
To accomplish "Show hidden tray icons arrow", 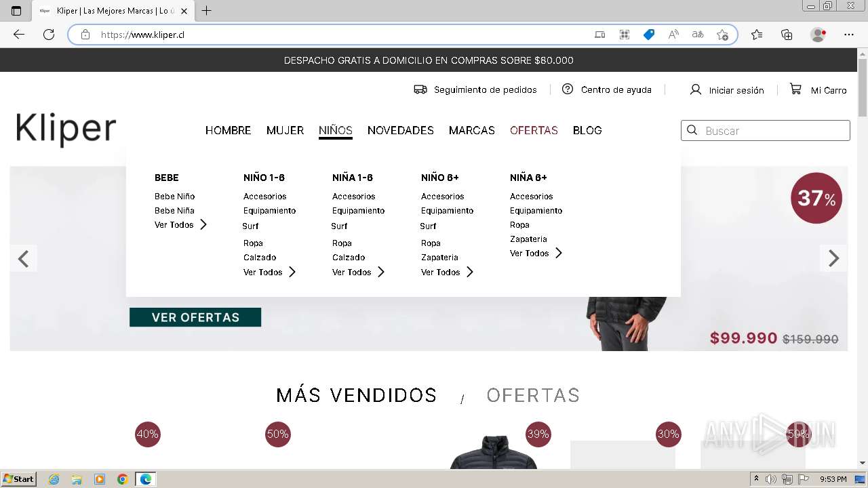I will click(x=756, y=479).
